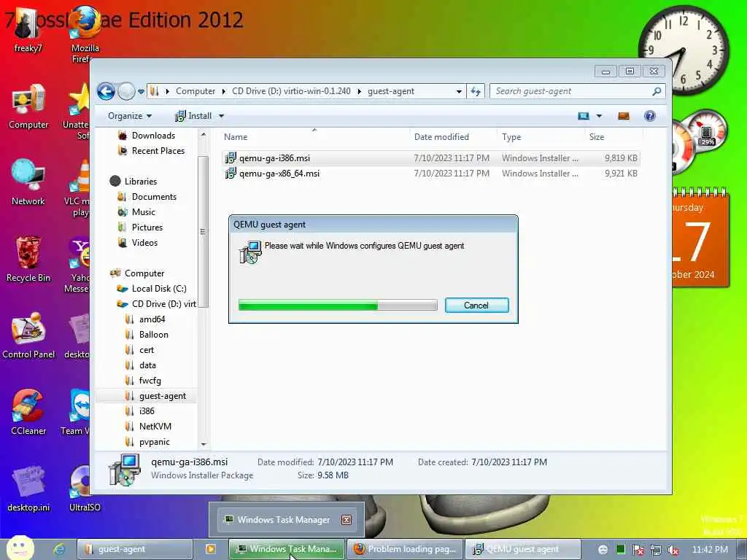This screenshot has width=747, height=560.
Task: Switch to Windows Task Manager taskbar button
Action: (x=287, y=549)
